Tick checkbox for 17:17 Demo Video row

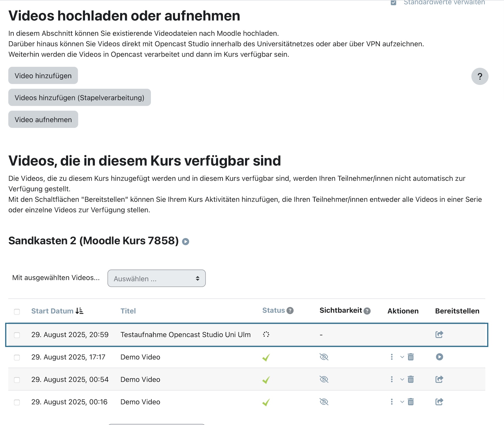tap(17, 357)
